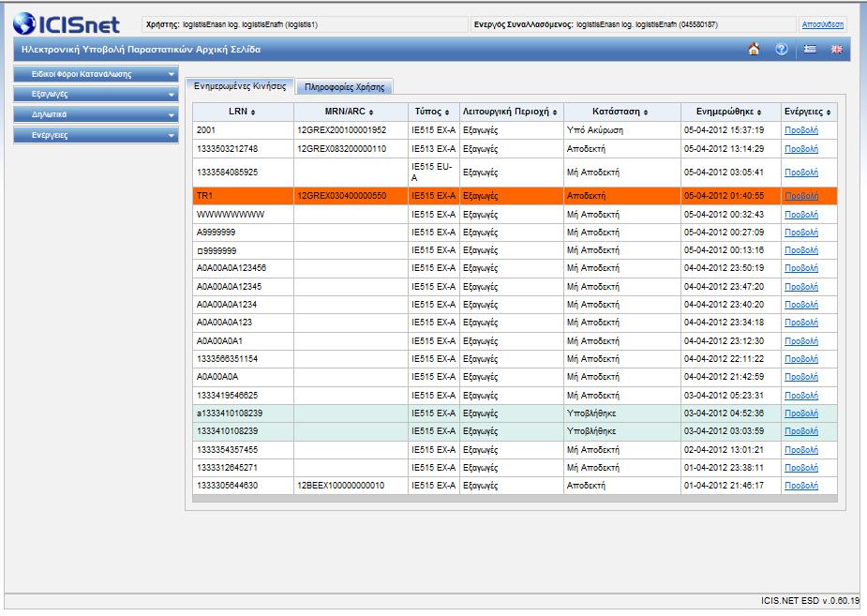Select the MRN 12GREX200100001952 cell

(x=351, y=130)
